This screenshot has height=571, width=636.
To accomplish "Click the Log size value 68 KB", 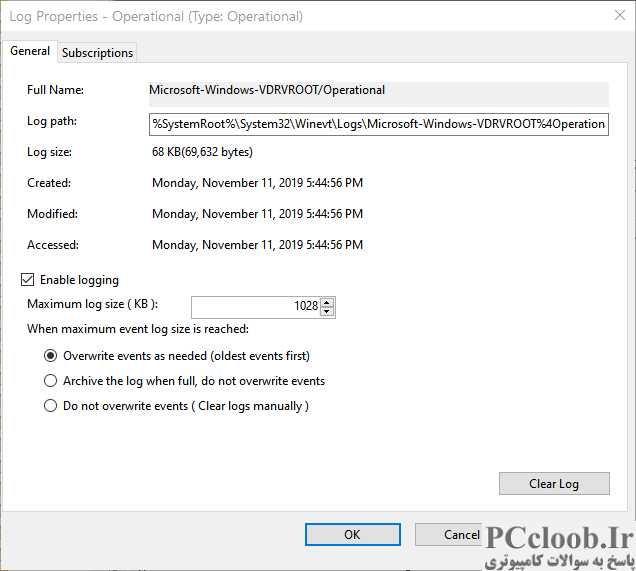I will point(202,152).
